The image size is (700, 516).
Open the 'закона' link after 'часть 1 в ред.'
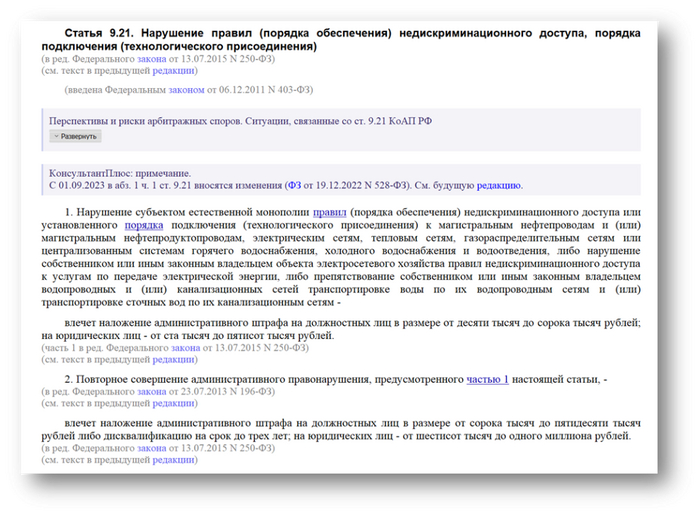(186, 348)
